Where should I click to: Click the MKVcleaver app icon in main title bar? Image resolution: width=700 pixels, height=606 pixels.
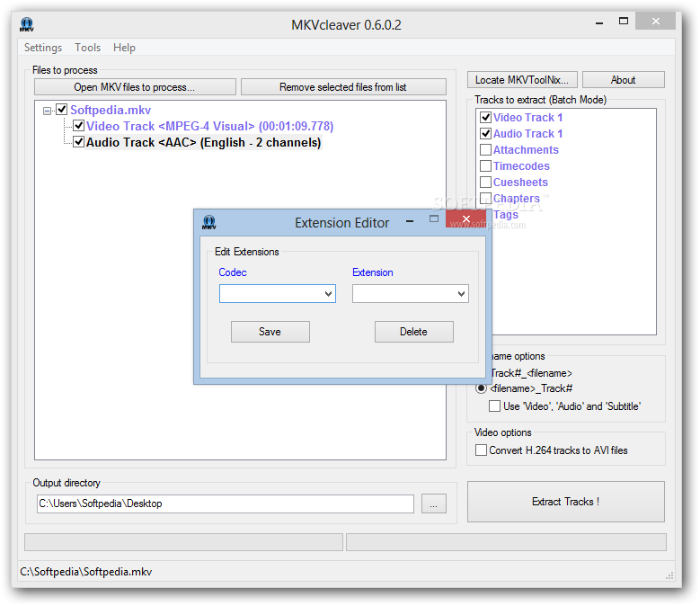(x=27, y=24)
